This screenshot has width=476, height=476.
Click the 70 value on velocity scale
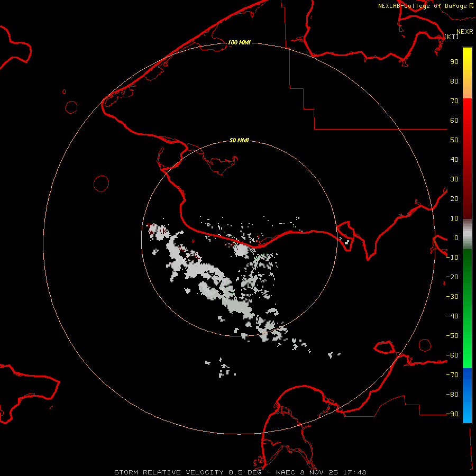tap(454, 101)
